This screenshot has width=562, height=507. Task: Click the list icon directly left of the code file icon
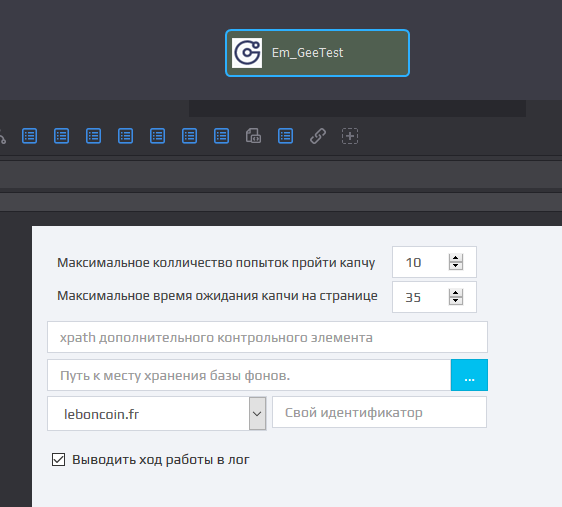point(222,136)
